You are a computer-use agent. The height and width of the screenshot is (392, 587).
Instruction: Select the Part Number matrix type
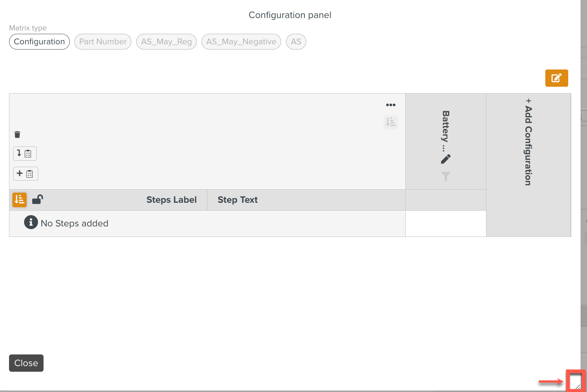[103, 42]
